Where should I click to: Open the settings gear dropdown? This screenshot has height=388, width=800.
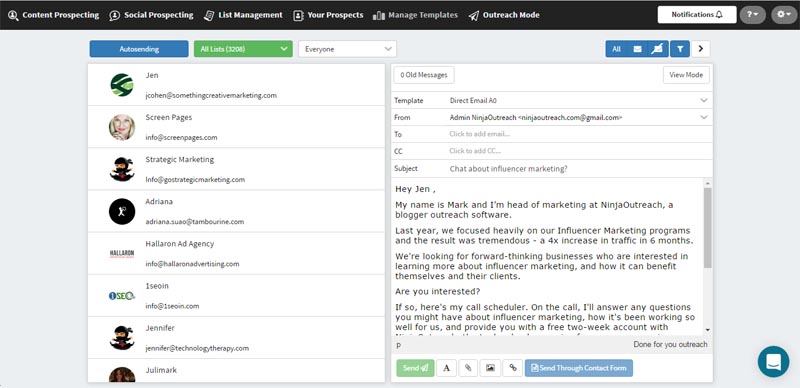pyautogui.click(x=784, y=15)
